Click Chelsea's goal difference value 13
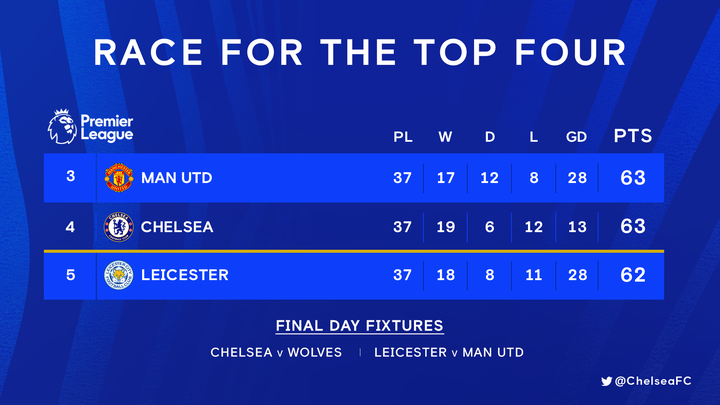Screen dimensions: 720x405 coord(576,227)
